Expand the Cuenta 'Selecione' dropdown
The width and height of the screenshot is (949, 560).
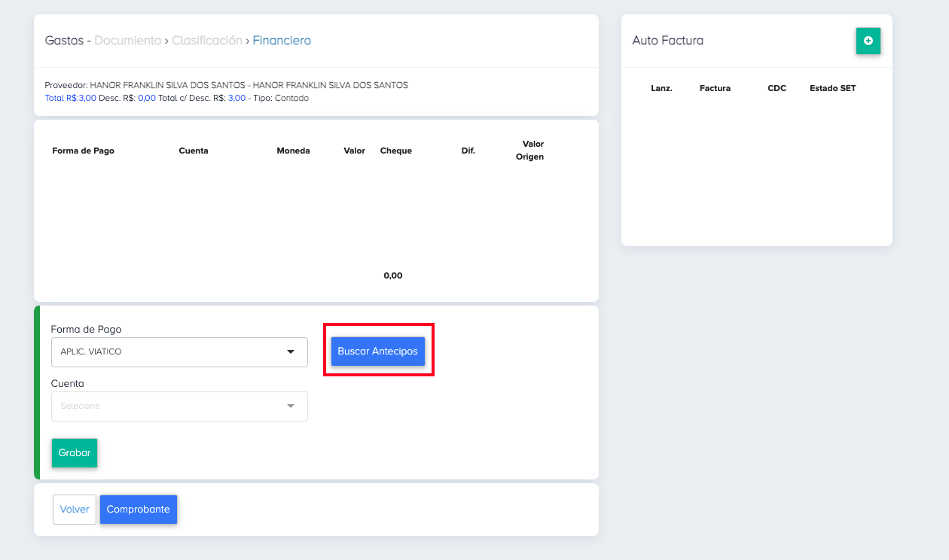tap(179, 406)
